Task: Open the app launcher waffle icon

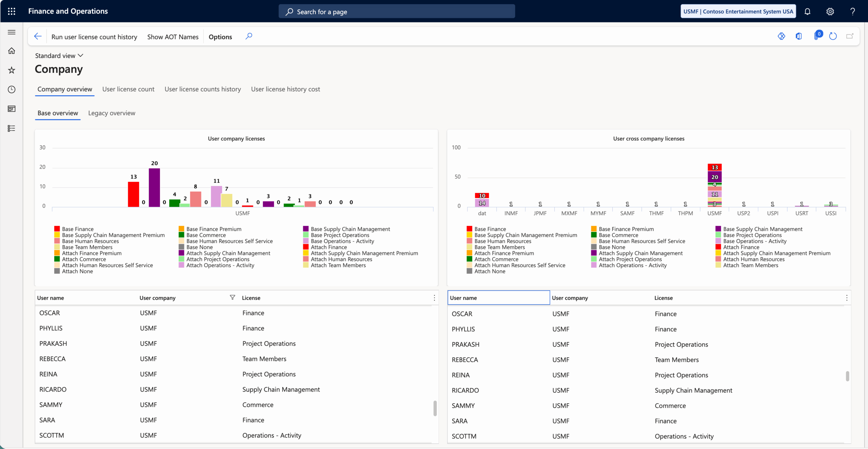Action: pyautogui.click(x=12, y=11)
